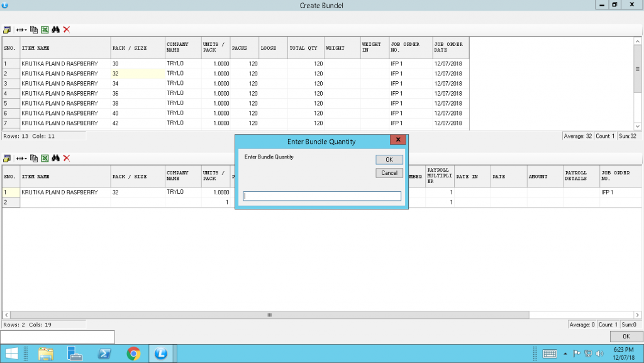The height and width of the screenshot is (363, 644).
Task: Open the column width adjust dropdown arrow
Action: [x=26, y=30]
